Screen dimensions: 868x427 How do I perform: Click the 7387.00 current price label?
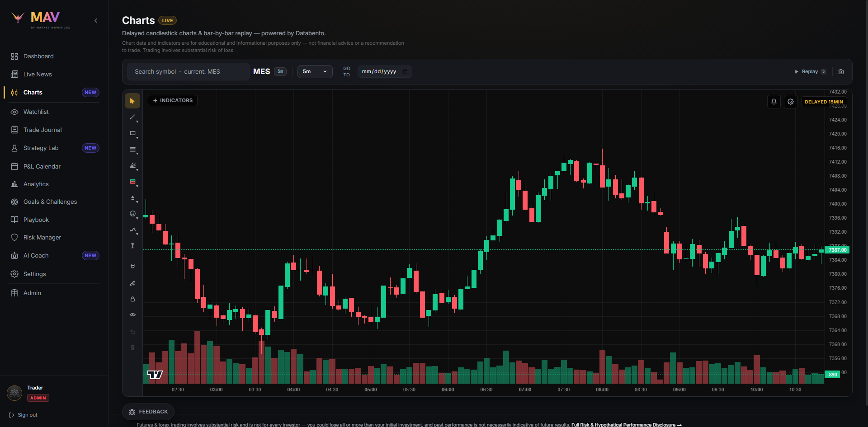coord(837,250)
